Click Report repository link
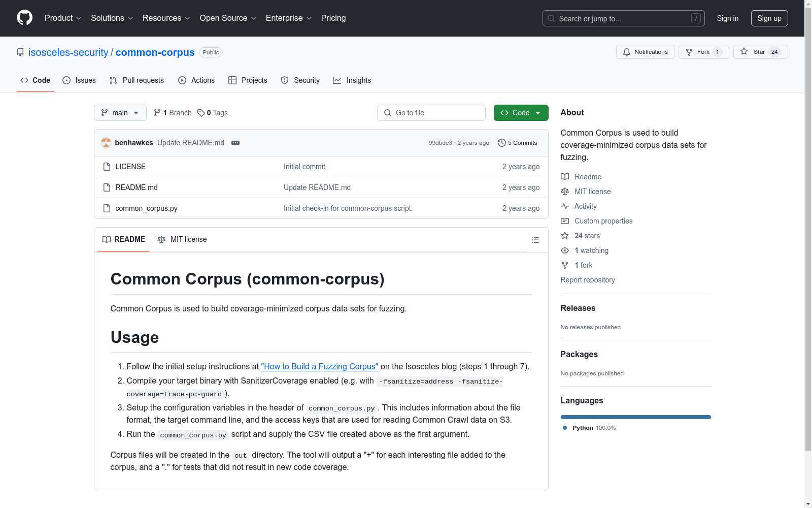812x508 pixels. 588,280
